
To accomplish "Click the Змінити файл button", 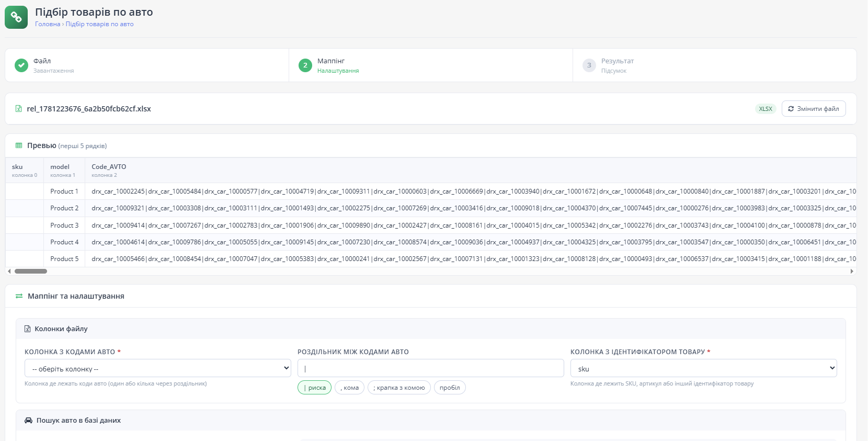I will (x=814, y=109).
